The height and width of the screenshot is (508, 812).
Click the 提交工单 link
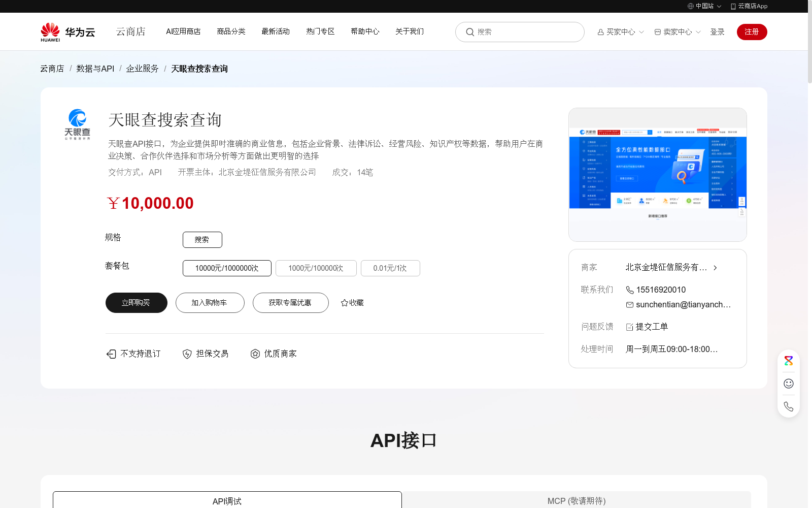click(647, 327)
